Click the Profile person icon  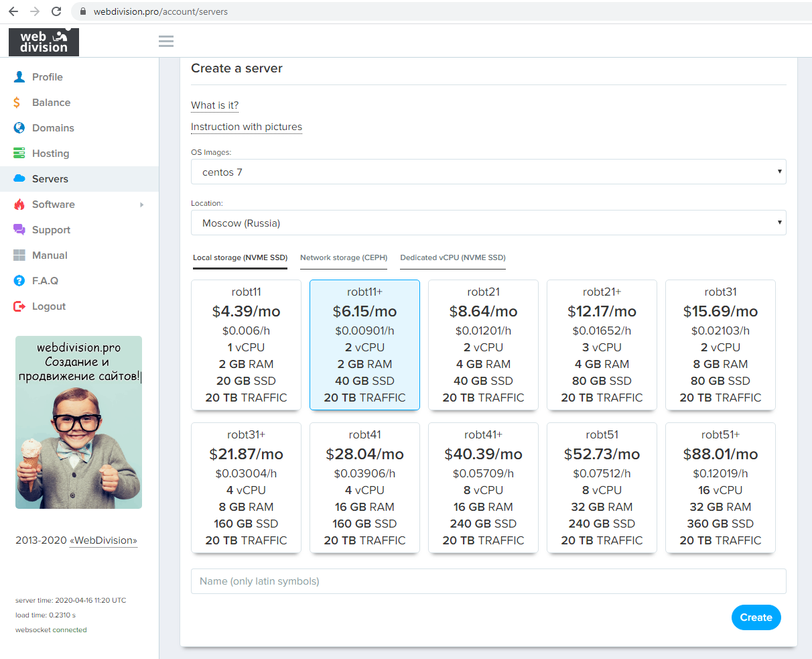pos(19,77)
